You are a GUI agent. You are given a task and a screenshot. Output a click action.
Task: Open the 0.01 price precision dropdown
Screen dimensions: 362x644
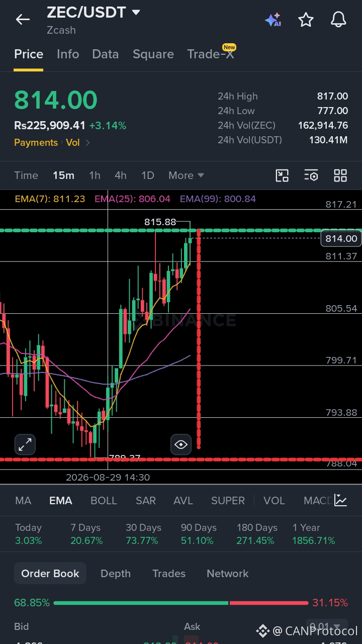pyautogui.click(x=327, y=627)
